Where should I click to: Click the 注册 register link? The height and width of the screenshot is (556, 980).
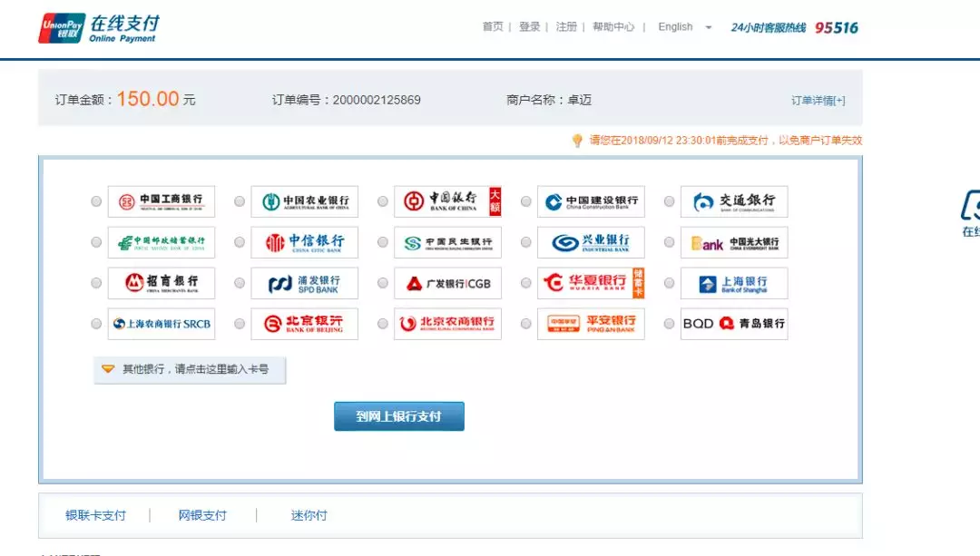click(x=565, y=27)
